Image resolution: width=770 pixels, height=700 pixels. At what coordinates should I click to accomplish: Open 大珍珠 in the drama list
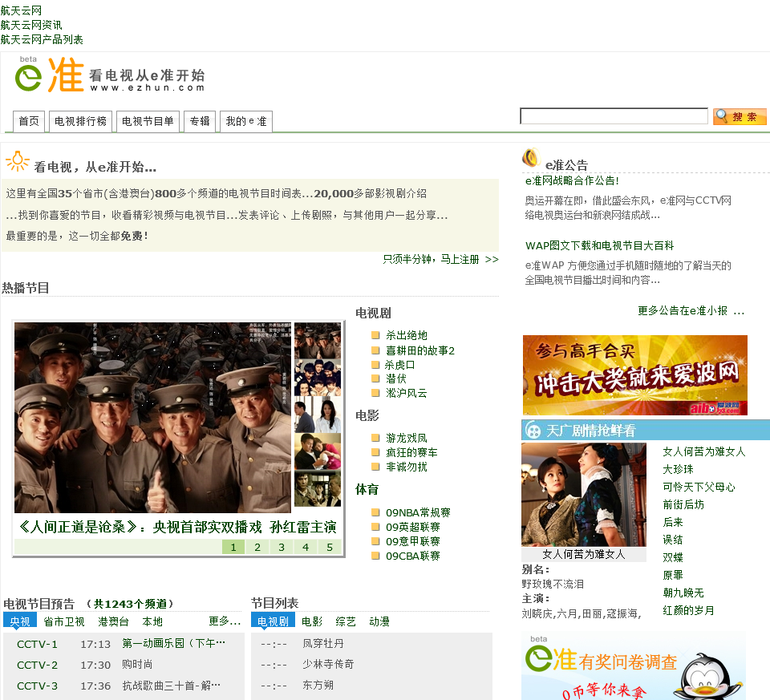point(679,469)
